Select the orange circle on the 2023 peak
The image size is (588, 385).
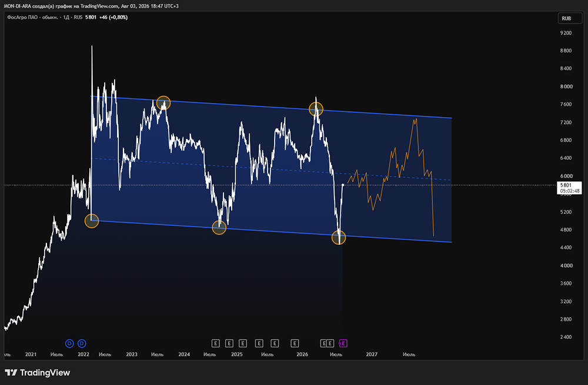pyautogui.click(x=163, y=102)
